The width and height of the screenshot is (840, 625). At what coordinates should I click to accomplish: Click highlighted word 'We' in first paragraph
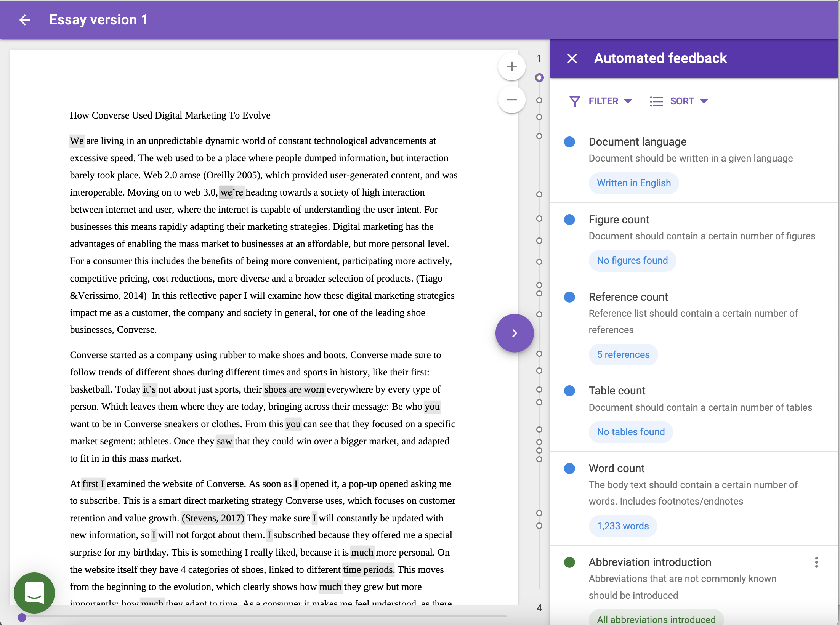pyautogui.click(x=77, y=141)
